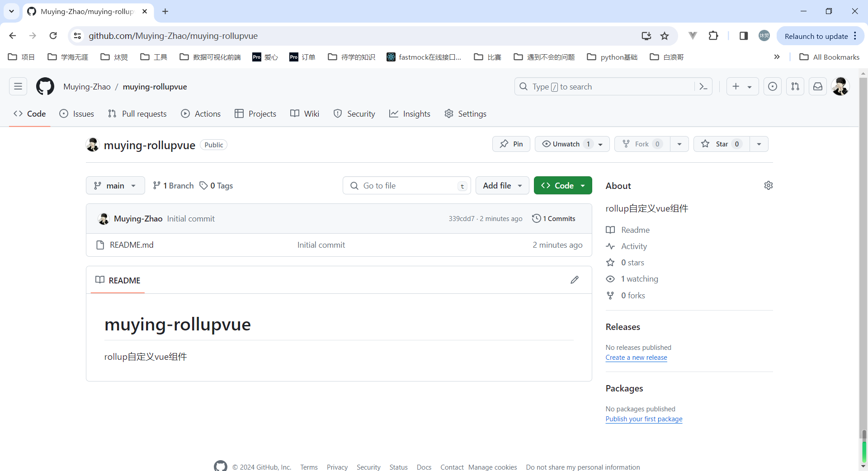Viewport: 868px width, 471px height.
Task: Switch to the Issues tab
Action: tap(77, 114)
